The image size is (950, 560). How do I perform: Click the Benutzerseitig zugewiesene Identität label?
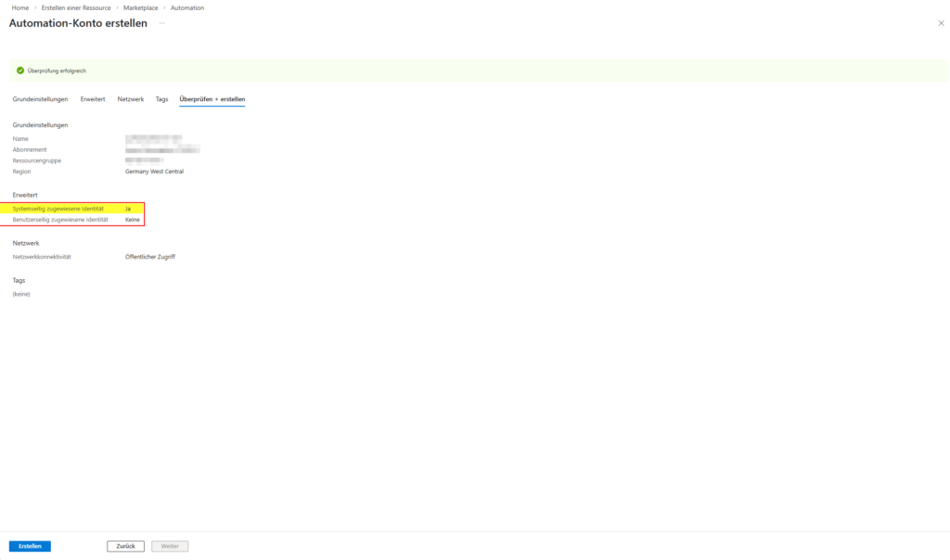click(60, 220)
